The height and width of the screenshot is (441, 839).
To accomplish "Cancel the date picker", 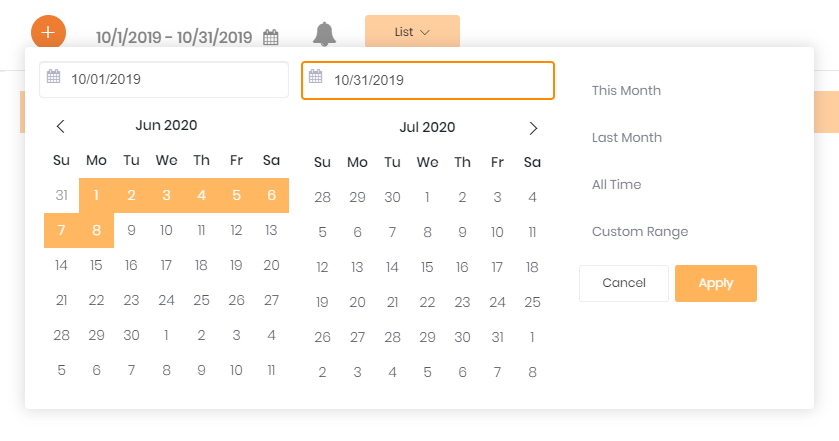I will [x=624, y=283].
